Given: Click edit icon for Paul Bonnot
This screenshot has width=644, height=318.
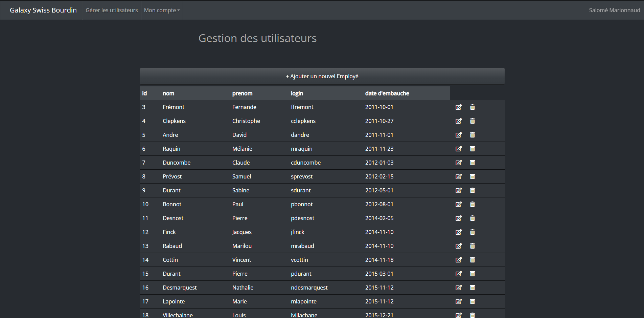Looking at the screenshot, I should coord(458,204).
